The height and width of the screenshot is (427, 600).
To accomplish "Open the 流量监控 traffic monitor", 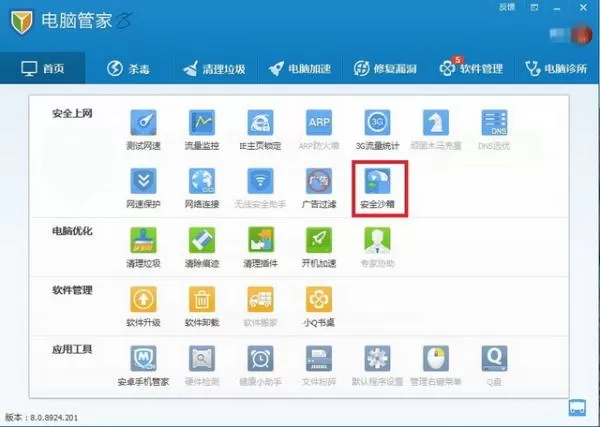I will 202,123.
